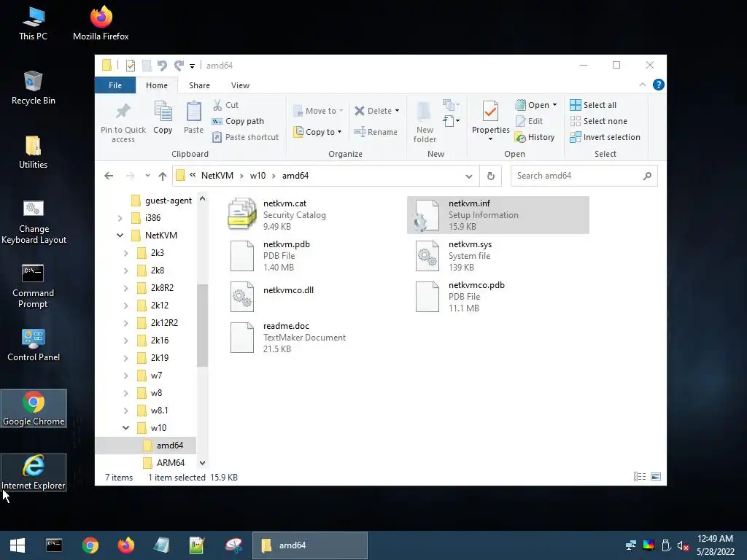
Task: Switch to details view icon in status bar
Action: (640, 477)
